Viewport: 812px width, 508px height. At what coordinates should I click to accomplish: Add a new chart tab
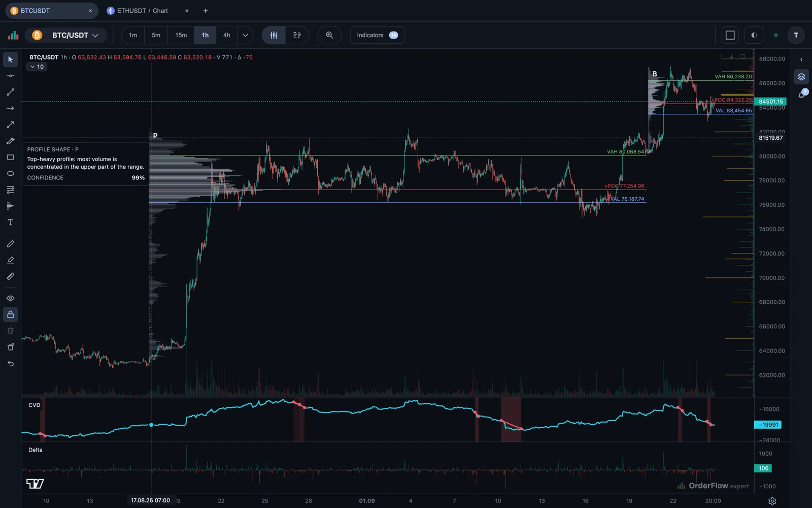206,11
